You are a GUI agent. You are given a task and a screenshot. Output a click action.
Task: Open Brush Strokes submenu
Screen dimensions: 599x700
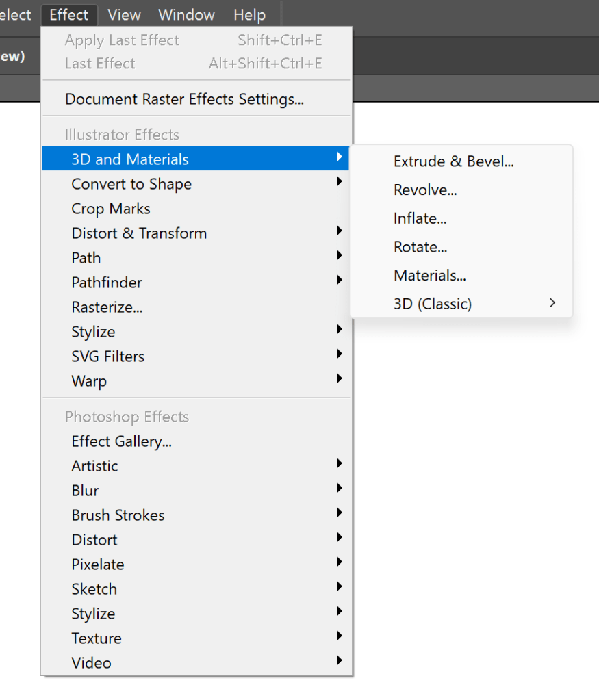click(118, 515)
